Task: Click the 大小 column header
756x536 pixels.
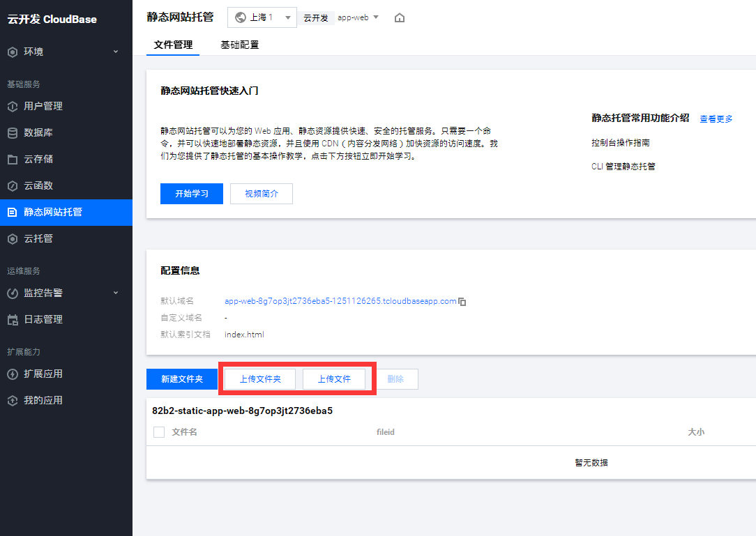Action: [696, 432]
